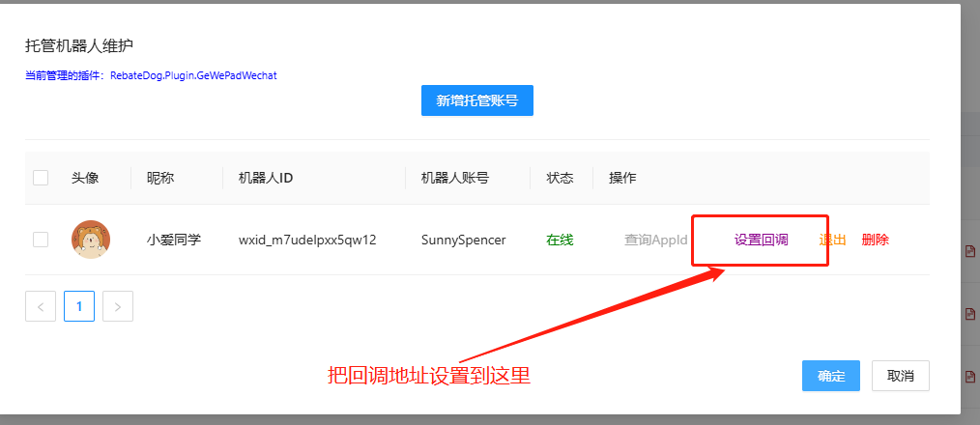The height and width of the screenshot is (425, 980).
Task: Click the bottom red file icon behind dialog
Action: click(x=970, y=376)
